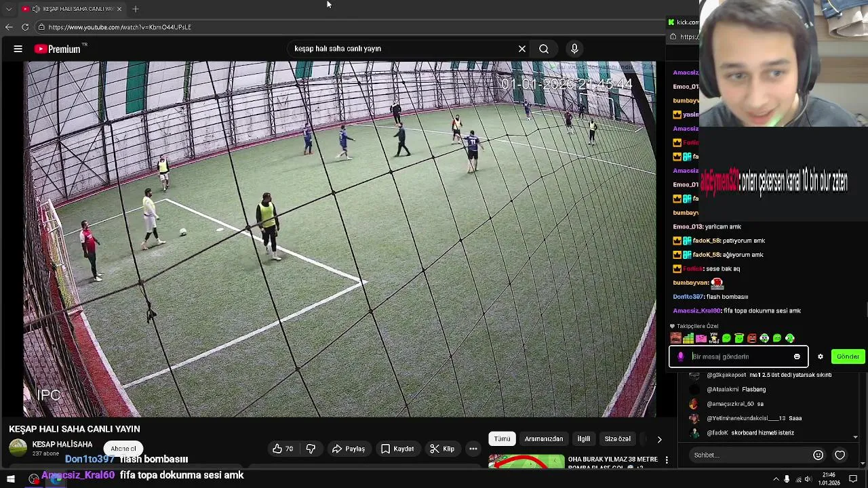The width and height of the screenshot is (868, 488).
Task: Click bumbayvan username with emote message
Action: click(x=690, y=283)
